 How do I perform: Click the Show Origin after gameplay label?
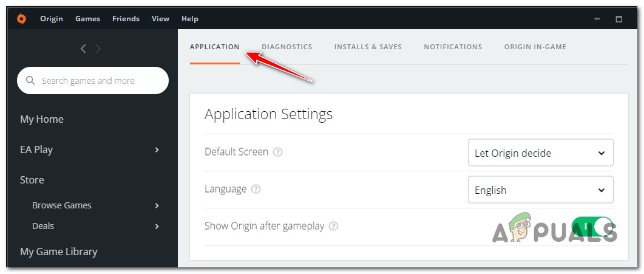[265, 226]
